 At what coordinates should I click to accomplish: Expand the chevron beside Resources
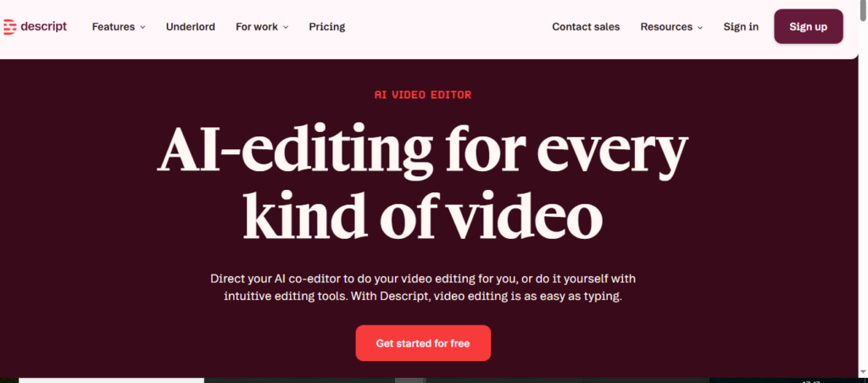(x=700, y=27)
